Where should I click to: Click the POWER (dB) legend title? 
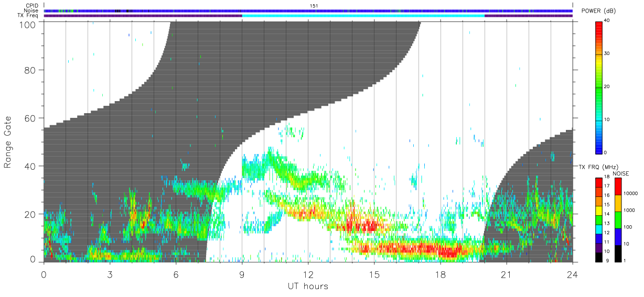(x=600, y=11)
